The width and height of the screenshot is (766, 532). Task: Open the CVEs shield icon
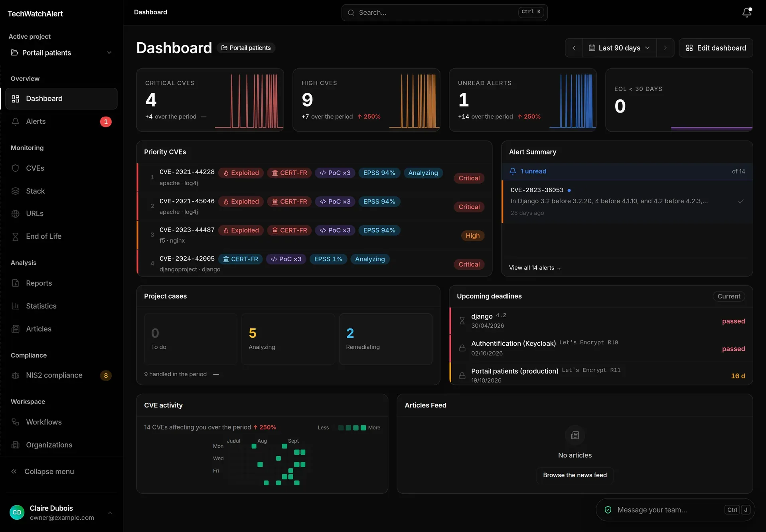tap(16, 168)
